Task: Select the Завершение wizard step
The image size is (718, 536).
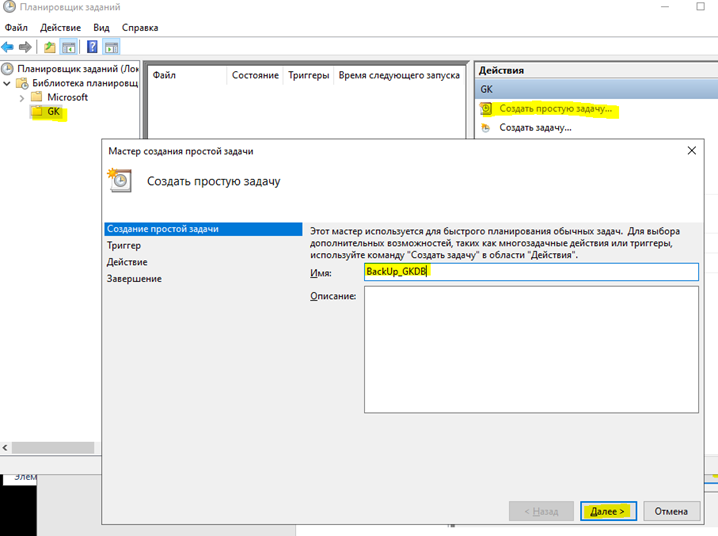Action: 134,278
